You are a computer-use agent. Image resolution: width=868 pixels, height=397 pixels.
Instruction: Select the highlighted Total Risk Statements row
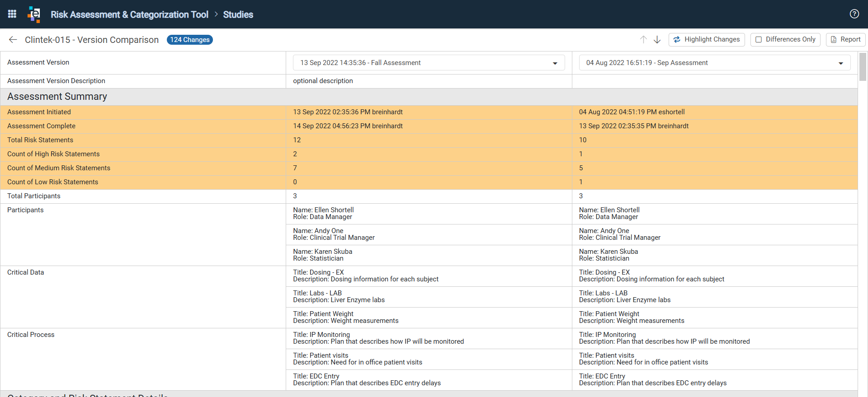tap(429, 140)
